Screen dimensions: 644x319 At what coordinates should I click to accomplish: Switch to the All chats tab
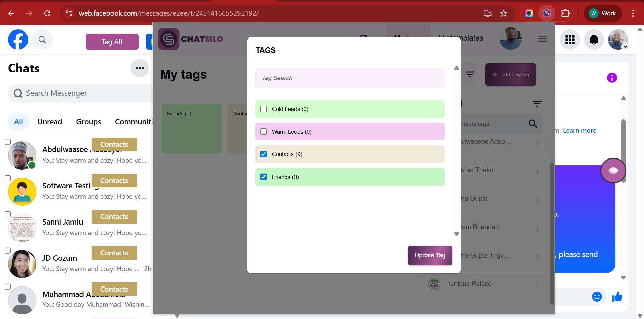[18, 122]
